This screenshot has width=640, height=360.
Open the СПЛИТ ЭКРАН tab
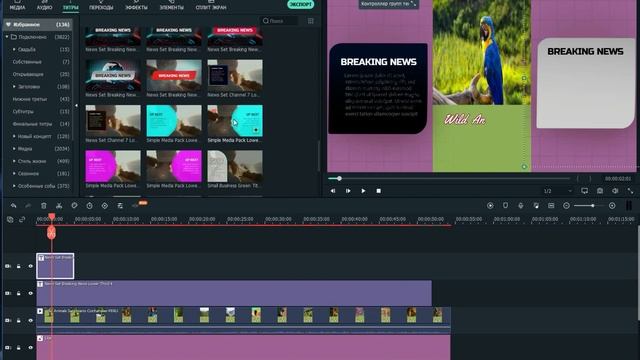point(211,6)
